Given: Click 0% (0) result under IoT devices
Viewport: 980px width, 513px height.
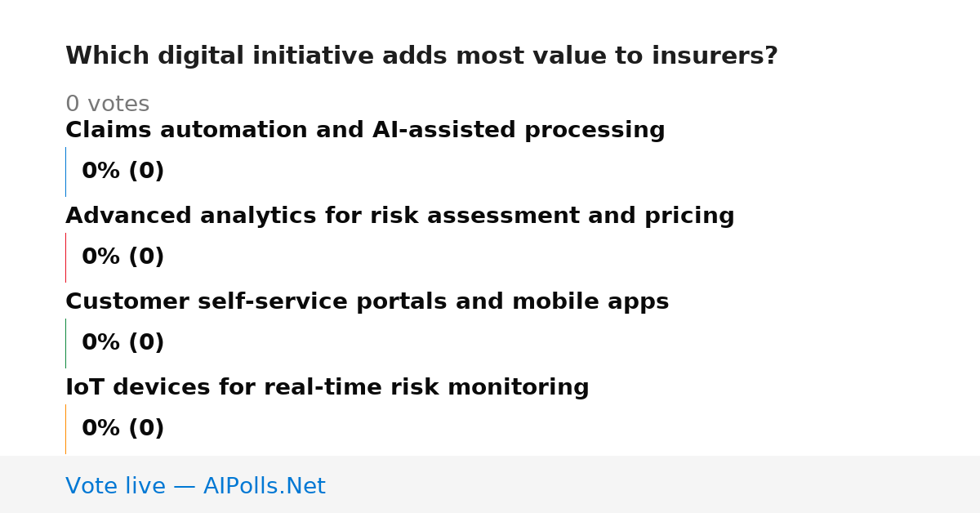Looking at the screenshot, I should click(122, 429).
